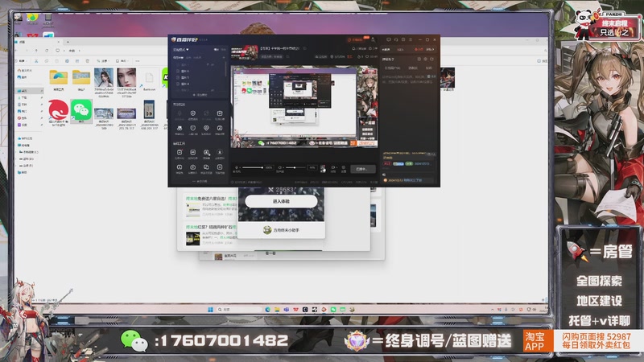Viewport: 644px width, 362px height.
Task: Click the play circle icon in the live tools grid
Action: coord(192,167)
